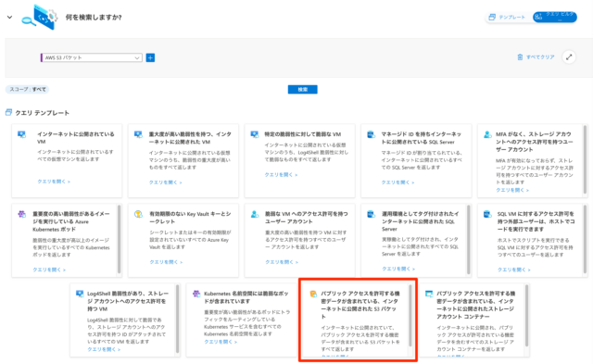593x364 pixels.
Task: Click scrollbar of Azure Kubernetes ポッド card
Action: coord(120,239)
